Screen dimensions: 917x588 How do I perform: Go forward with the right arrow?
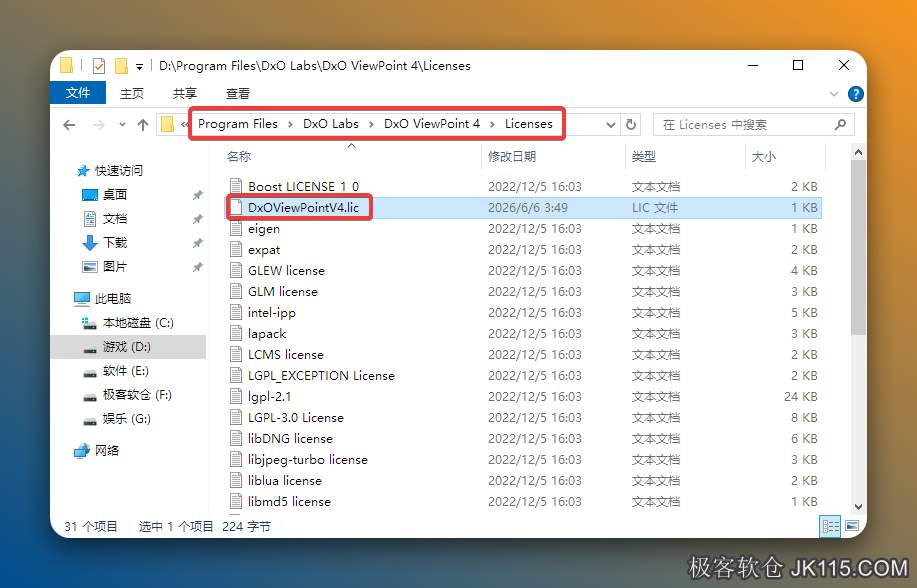99,125
